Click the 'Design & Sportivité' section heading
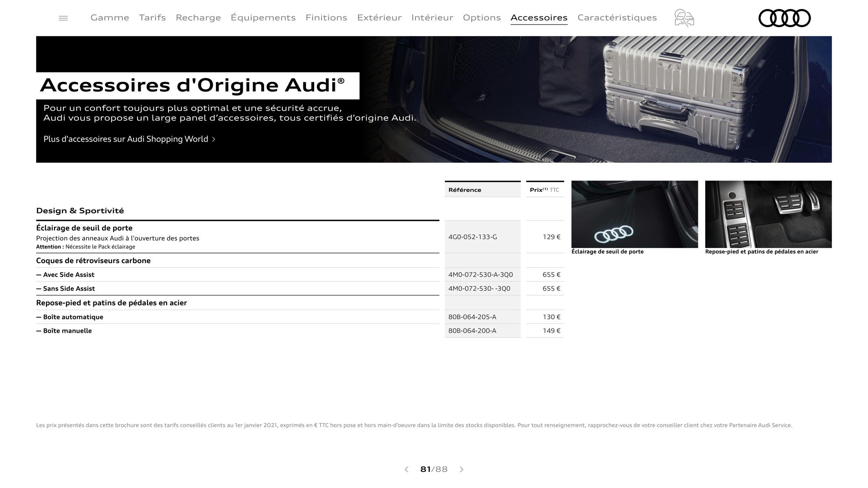868x488 pixels. pos(80,211)
